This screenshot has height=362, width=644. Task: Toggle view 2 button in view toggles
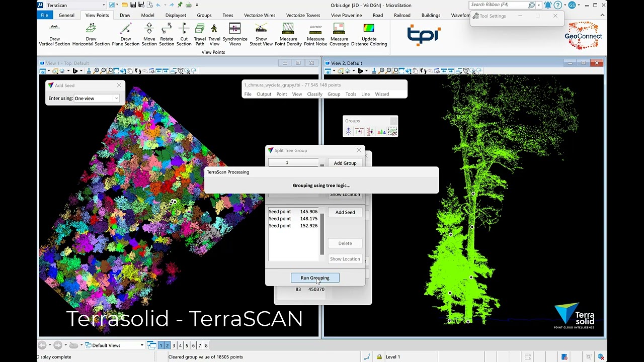tap(167, 345)
